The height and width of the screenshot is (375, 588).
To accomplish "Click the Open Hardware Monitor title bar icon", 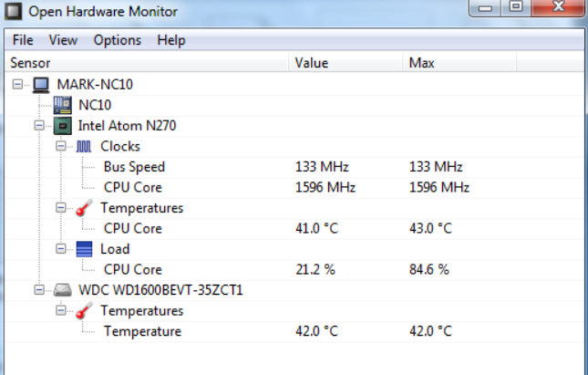I will tap(14, 11).
